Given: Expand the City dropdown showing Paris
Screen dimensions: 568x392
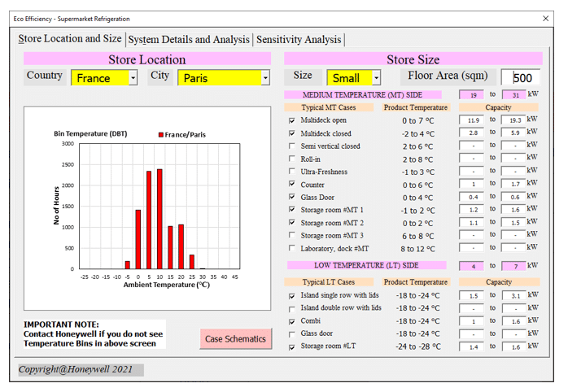Looking at the screenshot, I should pos(264,78).
